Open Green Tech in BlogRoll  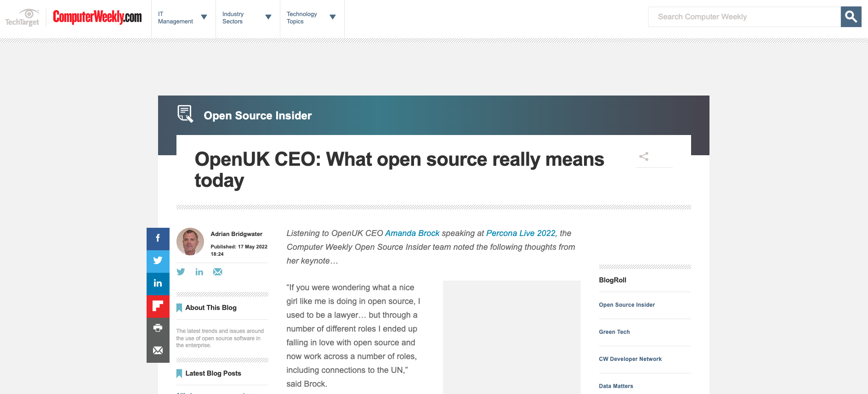614,332
